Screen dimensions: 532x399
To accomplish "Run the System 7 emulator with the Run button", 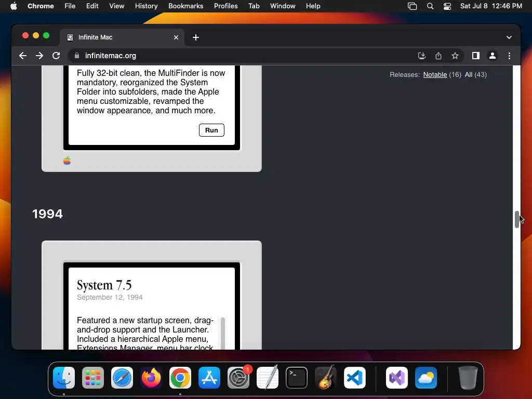I will (x=211, y=130).
